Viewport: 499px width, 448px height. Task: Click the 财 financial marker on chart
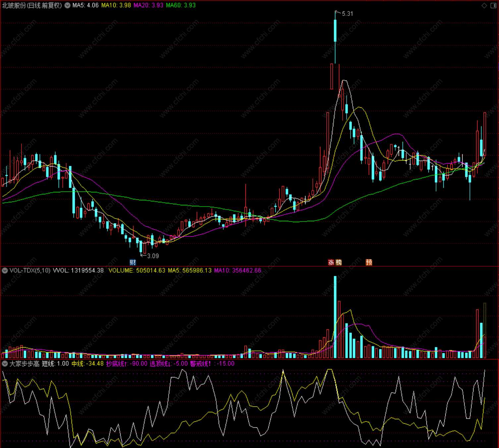tap(133, 262)
